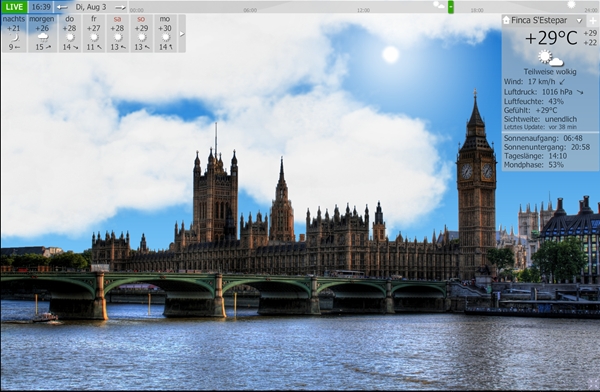
Task: Click the Wind: 17 km/h row
Action: pos(534,82)
